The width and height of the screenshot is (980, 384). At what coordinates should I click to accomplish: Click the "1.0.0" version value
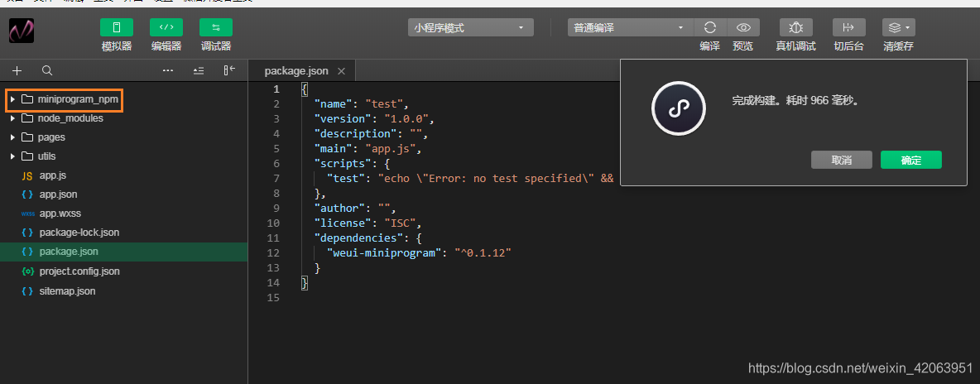coord(406,119)
